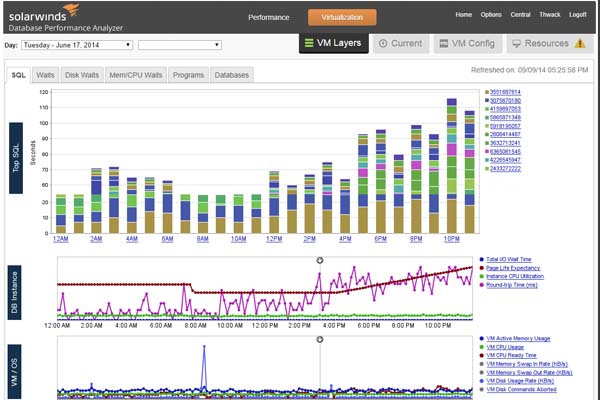Open the Options menu in the header
This screenshot has width=600, height=400.
491,15
